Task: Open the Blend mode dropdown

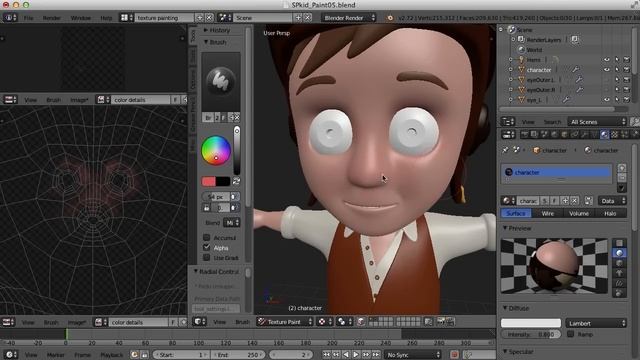Action: pyautogui.click(x=231, y=223)
